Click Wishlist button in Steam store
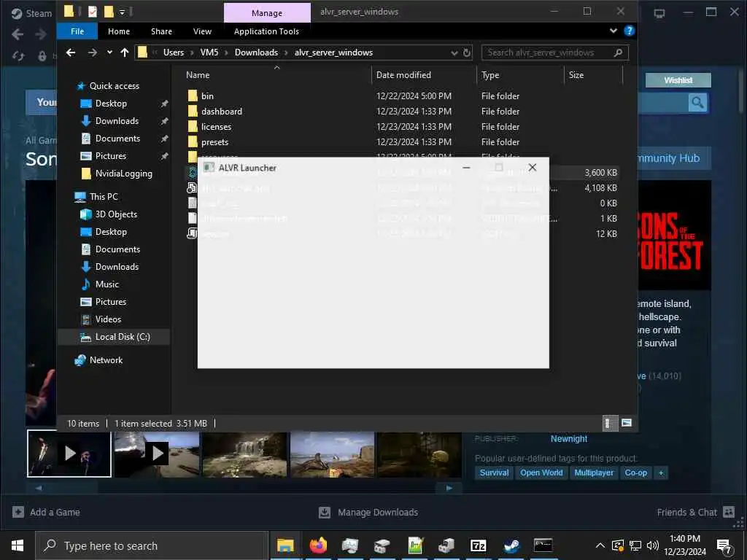The image size is (747, 560). (678, 80)
